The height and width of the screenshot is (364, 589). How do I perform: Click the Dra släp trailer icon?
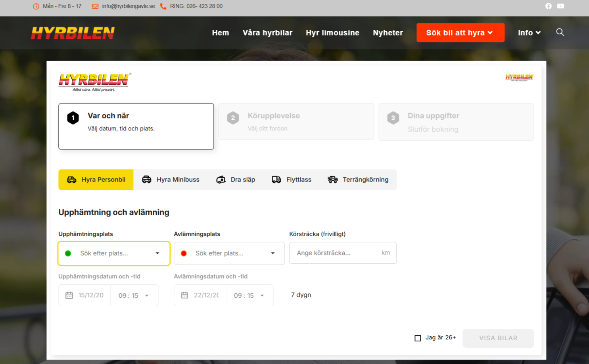point(221,180)
